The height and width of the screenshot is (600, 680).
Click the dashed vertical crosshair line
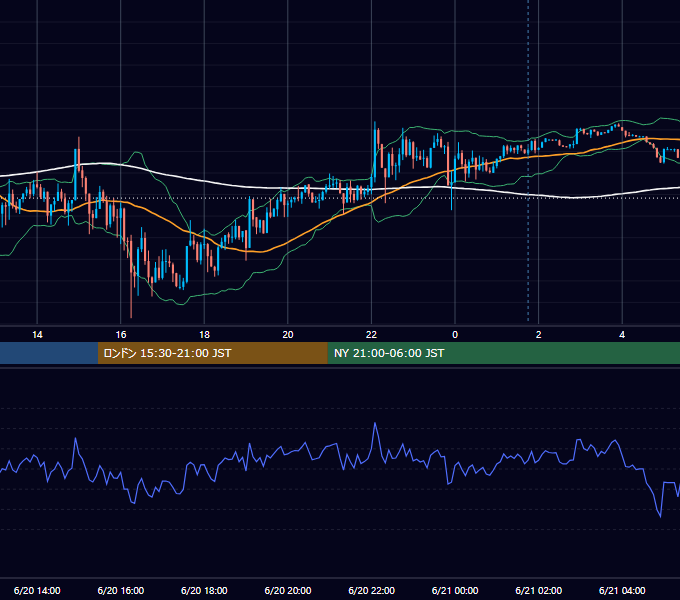coord(528,160)
